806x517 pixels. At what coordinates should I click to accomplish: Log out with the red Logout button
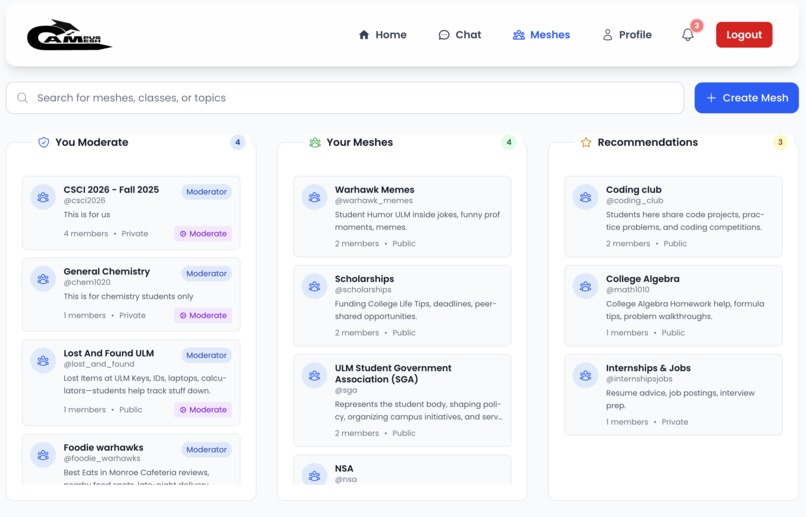coord(744,34)
